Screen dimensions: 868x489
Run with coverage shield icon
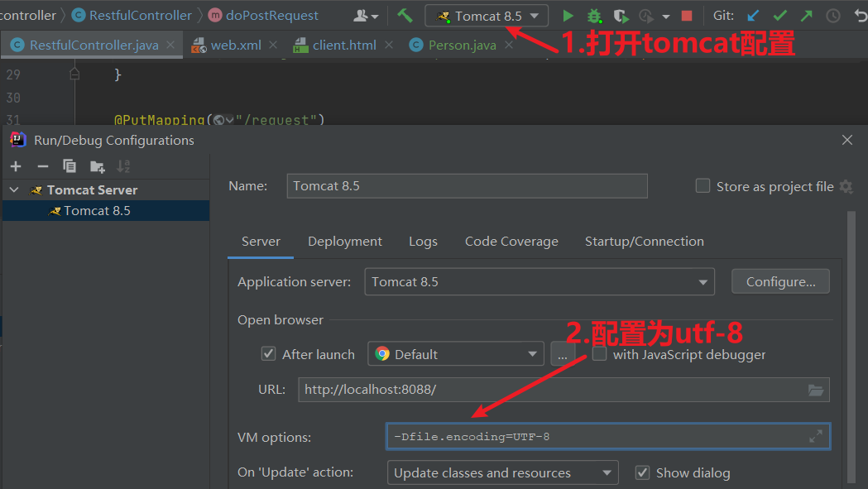pos(621,16)
